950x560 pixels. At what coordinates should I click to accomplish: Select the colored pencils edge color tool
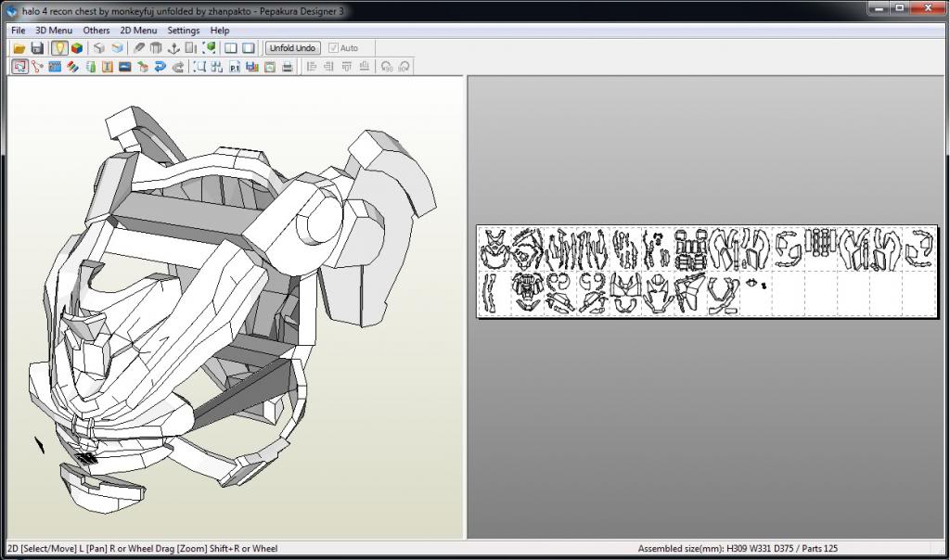(x=72, y=67)
